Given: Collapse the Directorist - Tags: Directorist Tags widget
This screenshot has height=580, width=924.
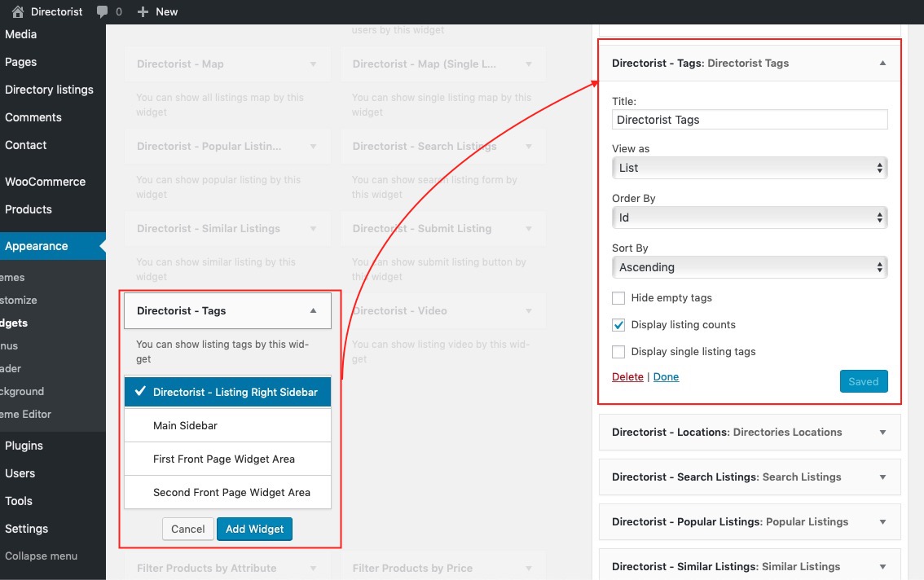Looking at the screenshot, I should tap(882, 63).
